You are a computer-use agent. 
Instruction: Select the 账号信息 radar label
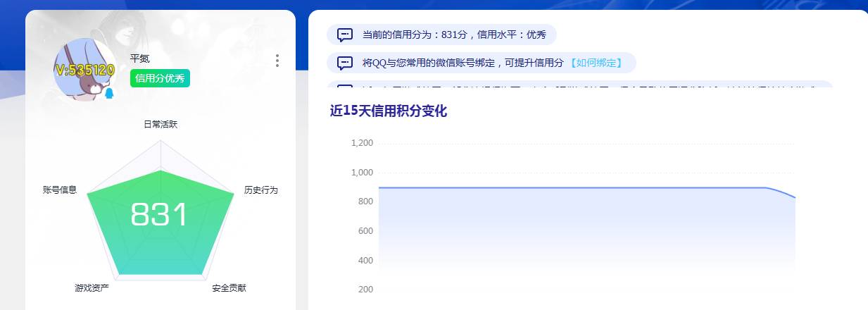60,190
